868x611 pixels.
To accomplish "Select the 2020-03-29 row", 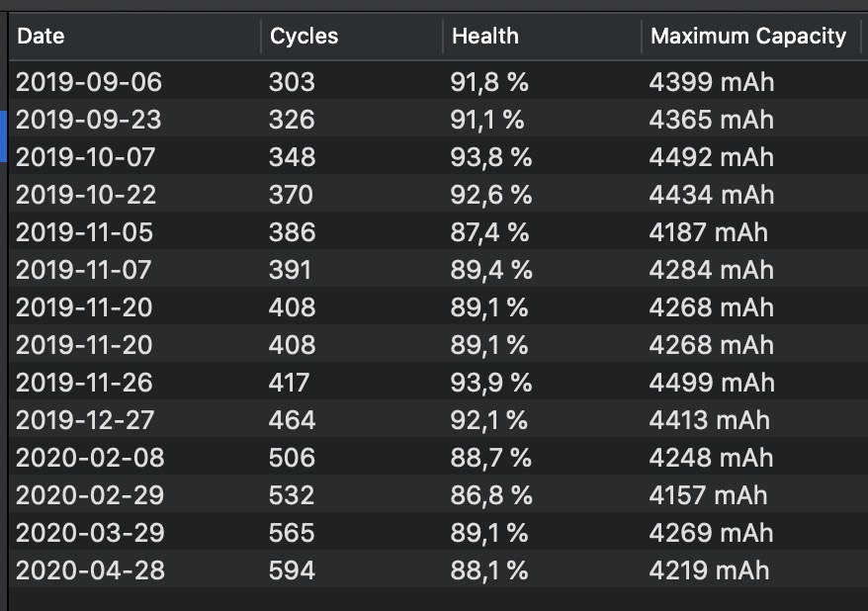I will (x=89, y=533).
